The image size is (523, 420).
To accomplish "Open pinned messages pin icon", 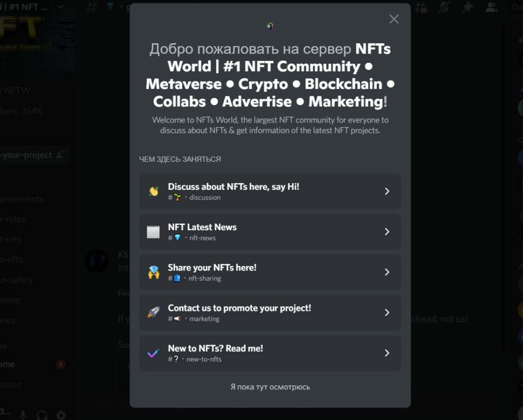I will tap(468, 7).
